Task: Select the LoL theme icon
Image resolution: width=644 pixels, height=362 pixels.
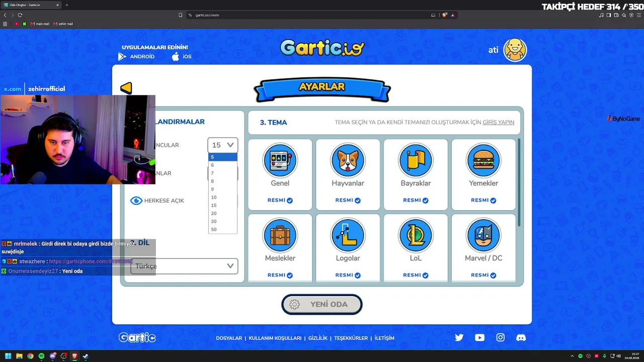Action: click(416, 235)
